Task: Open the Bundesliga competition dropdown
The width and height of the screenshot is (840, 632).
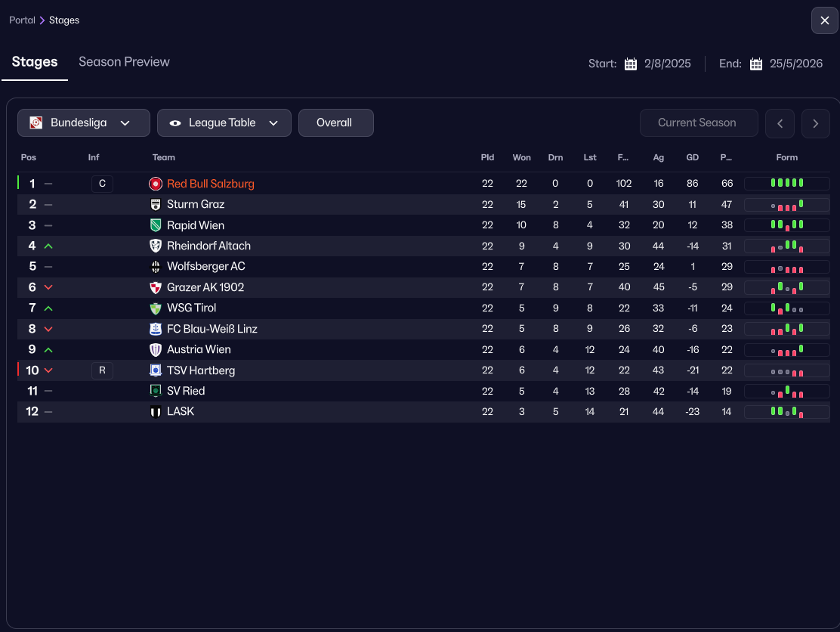Action: click(84, 122)
